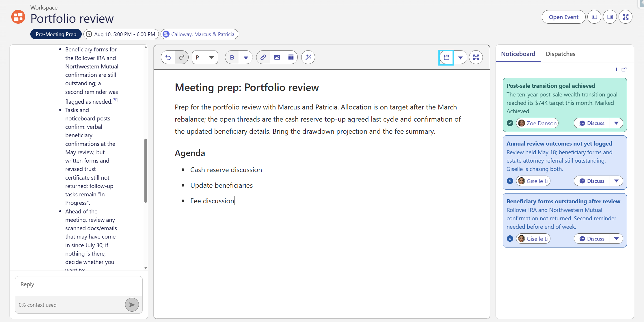The height and width of the screenshot is (322, 644).
Task: Click the redo arrow in editor toolbar
Action: (x=182, y=57)
